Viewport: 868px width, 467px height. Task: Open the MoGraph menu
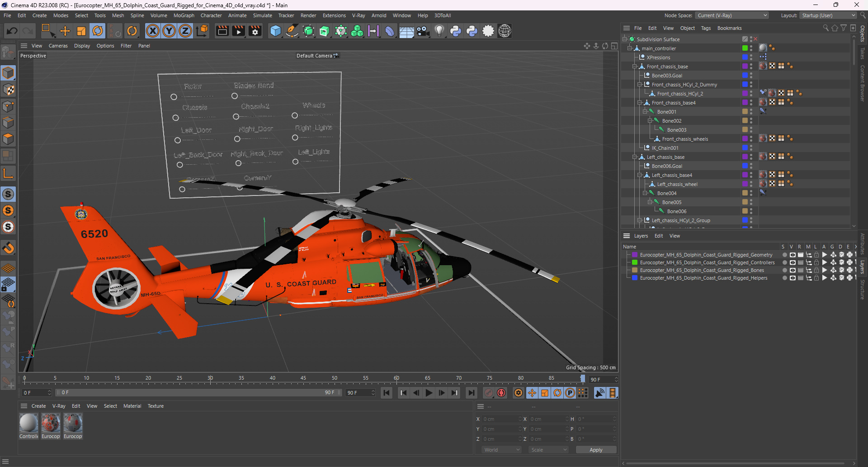click(x=184, y=15)
